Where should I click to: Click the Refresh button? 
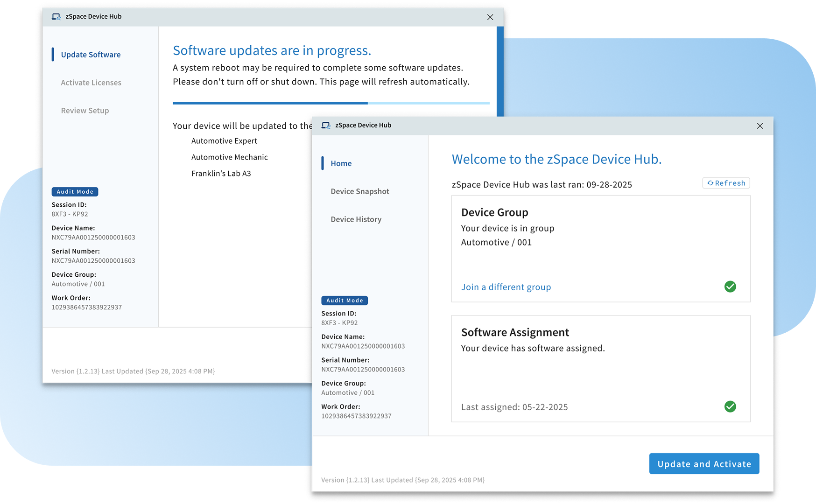(726, 183)
